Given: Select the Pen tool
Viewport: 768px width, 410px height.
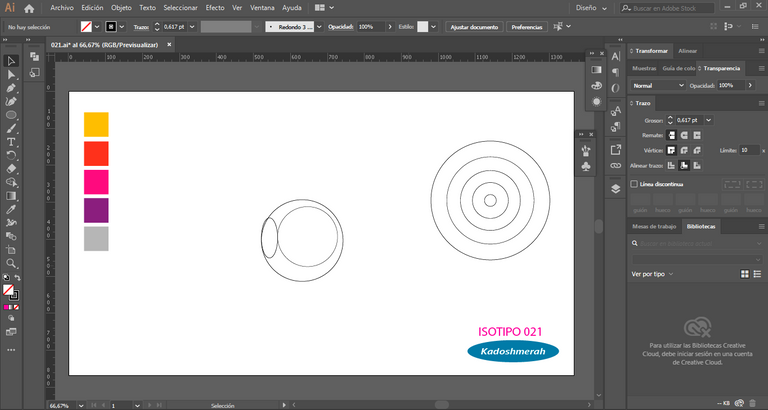Looking at the screenshot, I should pos(11,88).
